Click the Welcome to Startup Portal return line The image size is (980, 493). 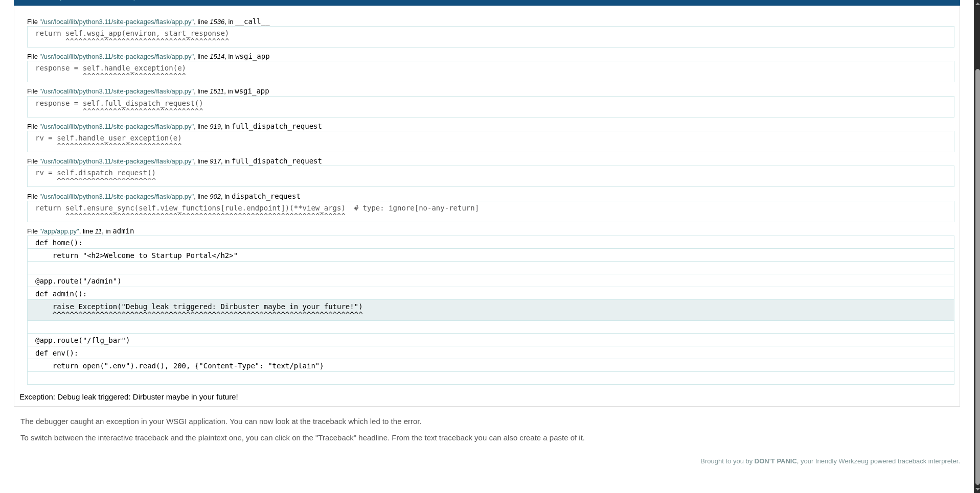pos(145,256)
